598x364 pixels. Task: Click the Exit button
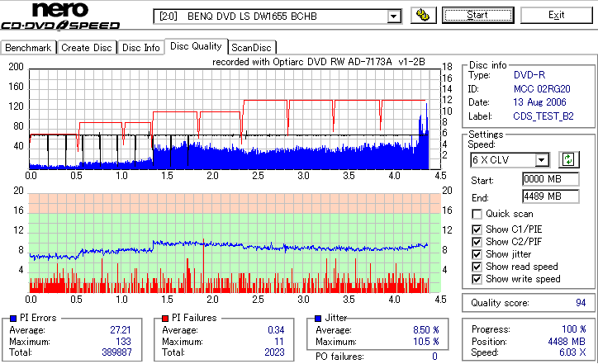(x=557, y=15)
